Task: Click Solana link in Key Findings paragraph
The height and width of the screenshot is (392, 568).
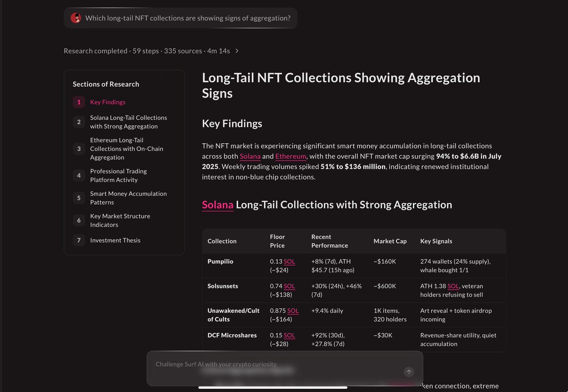Action: click(x=250, y=156)
